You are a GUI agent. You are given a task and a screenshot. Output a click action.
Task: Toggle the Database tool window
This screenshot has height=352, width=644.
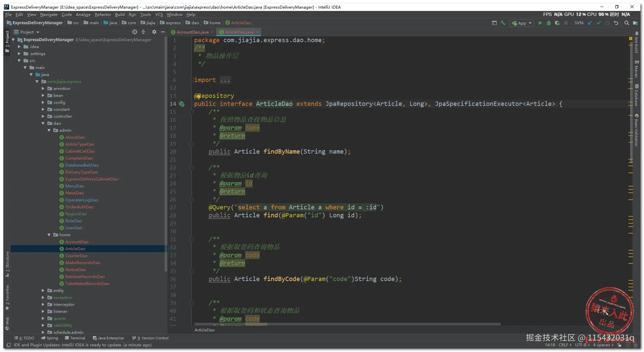coord(636,95)
